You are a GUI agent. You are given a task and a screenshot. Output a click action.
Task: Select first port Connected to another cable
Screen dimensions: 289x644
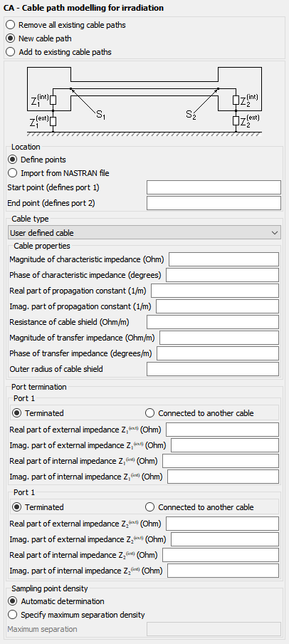(x=200, y=413)
